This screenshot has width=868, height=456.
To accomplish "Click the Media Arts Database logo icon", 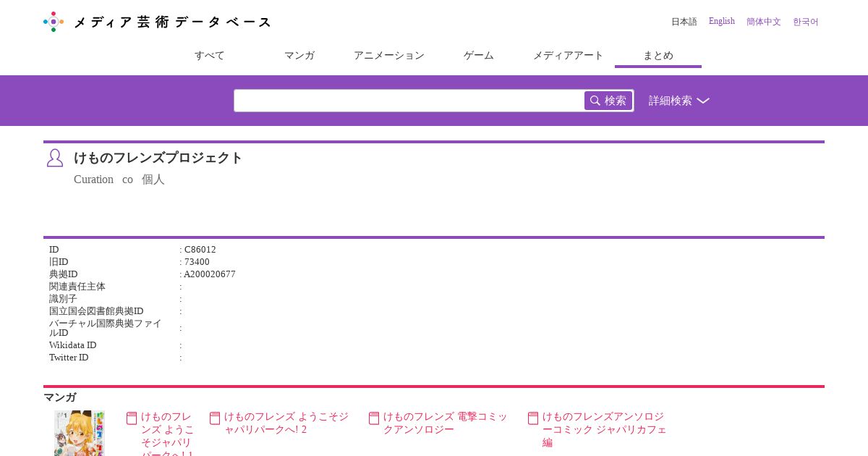I will tap(54, 22).
